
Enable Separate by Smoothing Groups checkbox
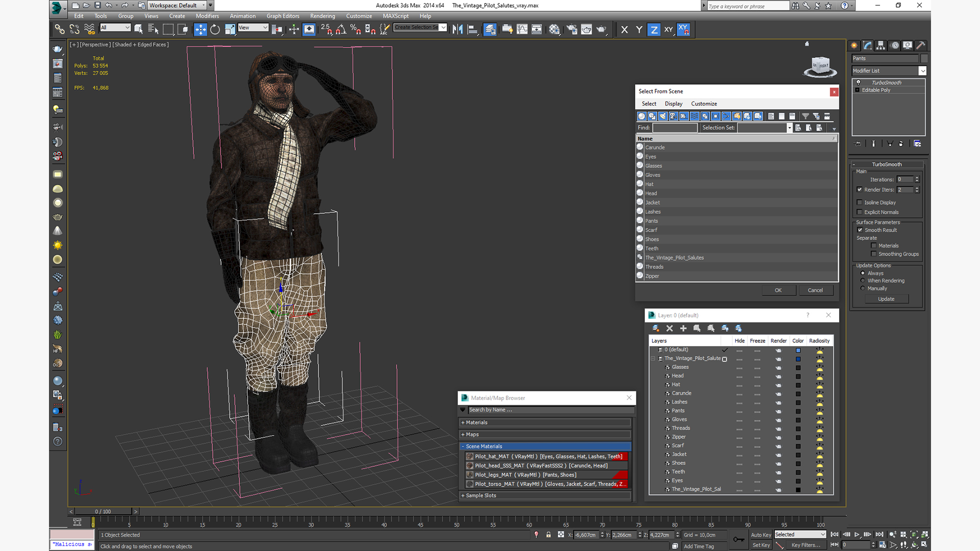874,254
